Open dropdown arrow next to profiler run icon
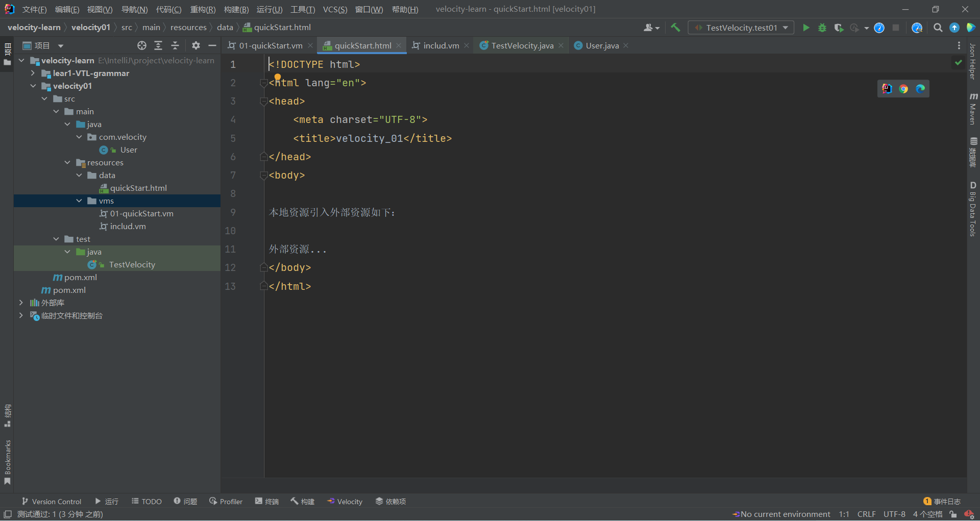This screenshot has height=521, width=980. point(867,28)
